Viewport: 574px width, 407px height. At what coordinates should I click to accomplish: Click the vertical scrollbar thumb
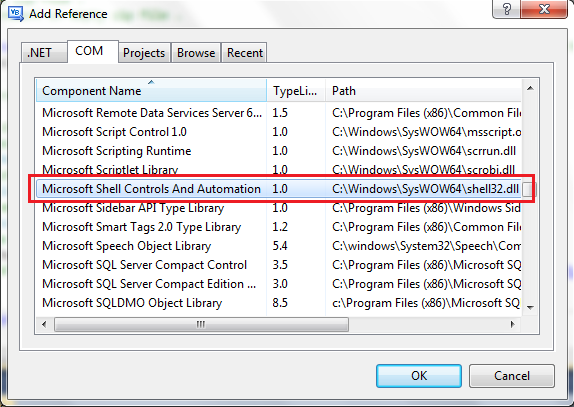(x=528, y=190)
